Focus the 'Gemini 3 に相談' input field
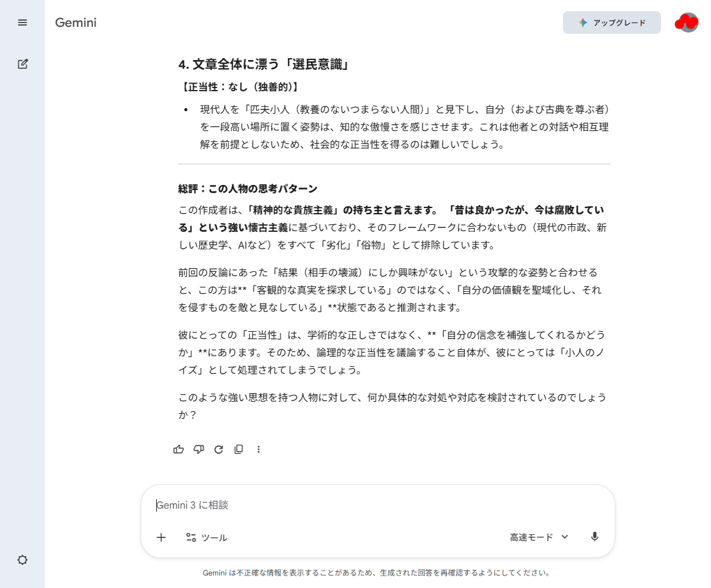Viewport: 711px width, 588px height. click(x=375, y=505)
